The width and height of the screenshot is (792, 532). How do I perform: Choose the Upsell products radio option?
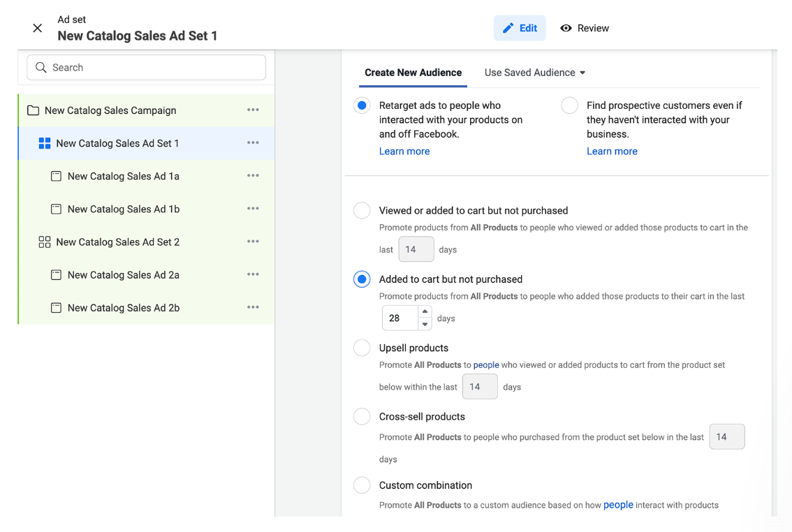pos(362,348)
